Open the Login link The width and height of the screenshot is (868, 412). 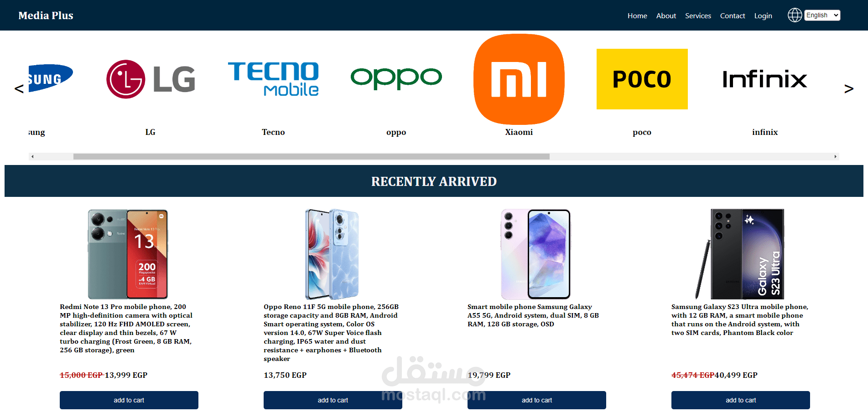tap(763, 15)
